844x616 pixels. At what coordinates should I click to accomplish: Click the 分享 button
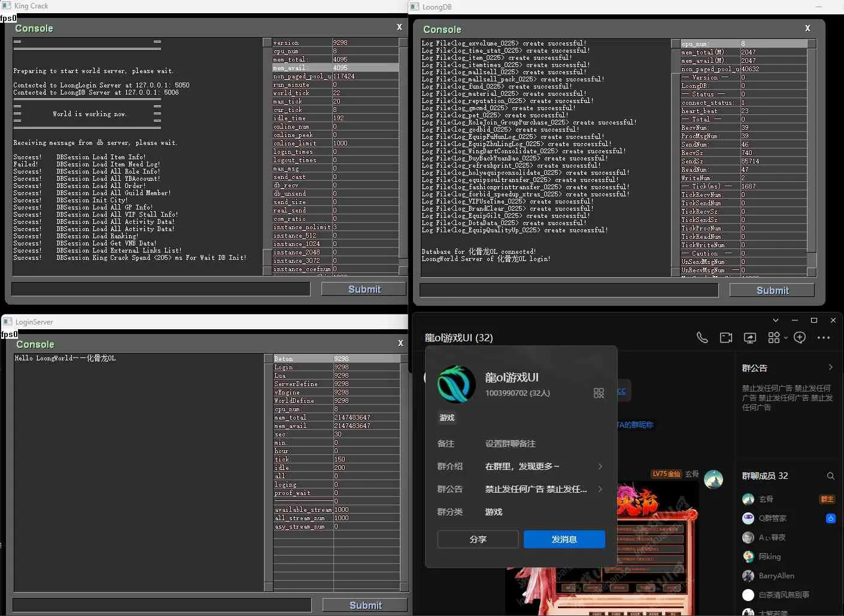coord(478,539)
